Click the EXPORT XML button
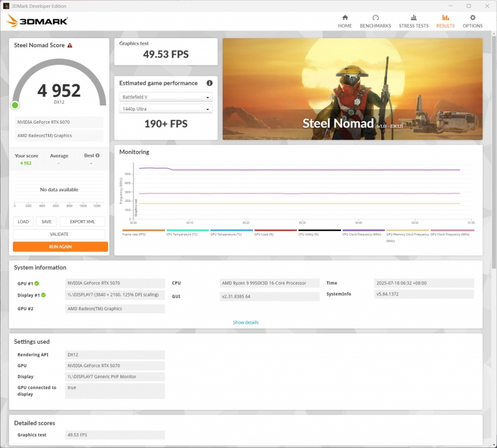The image size is (497, 448). (x=82, y=221)
